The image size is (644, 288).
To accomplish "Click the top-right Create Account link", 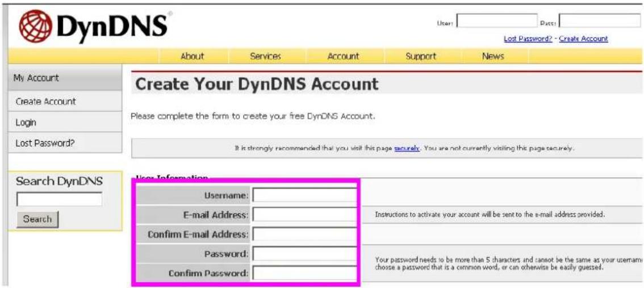I will click(x=583, y=39).
